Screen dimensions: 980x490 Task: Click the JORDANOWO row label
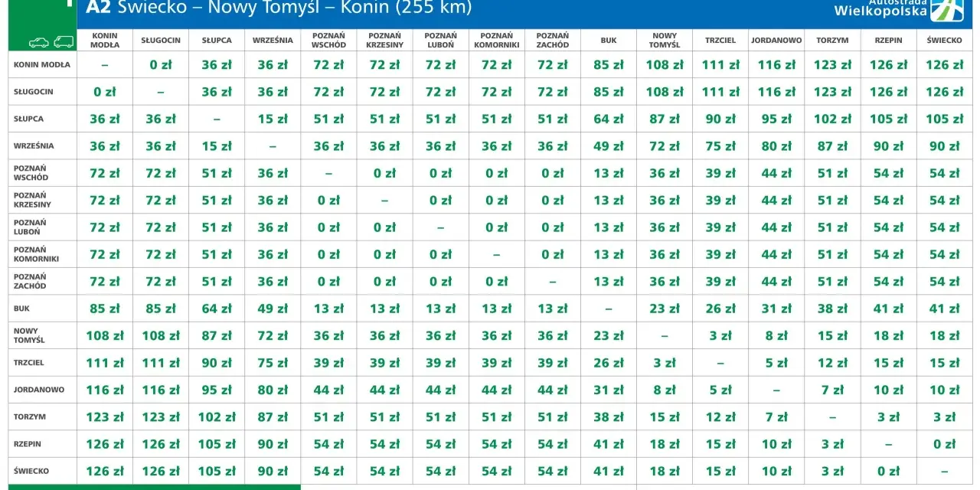(x=38, y=390)
